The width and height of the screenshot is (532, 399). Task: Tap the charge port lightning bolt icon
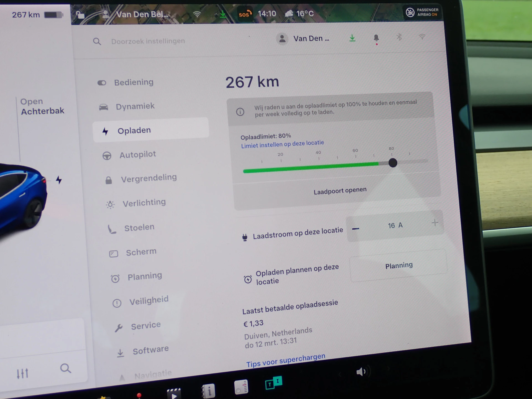click(x=59, y=180)
